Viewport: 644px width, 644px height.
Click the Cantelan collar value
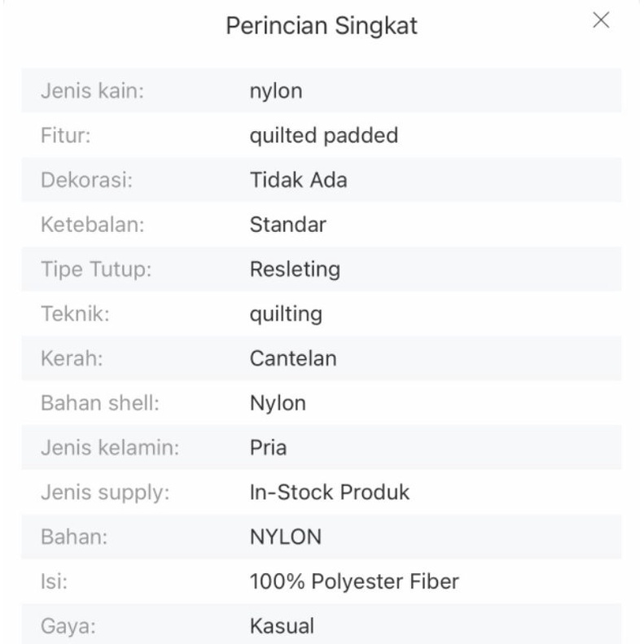[x=292, y=358]
